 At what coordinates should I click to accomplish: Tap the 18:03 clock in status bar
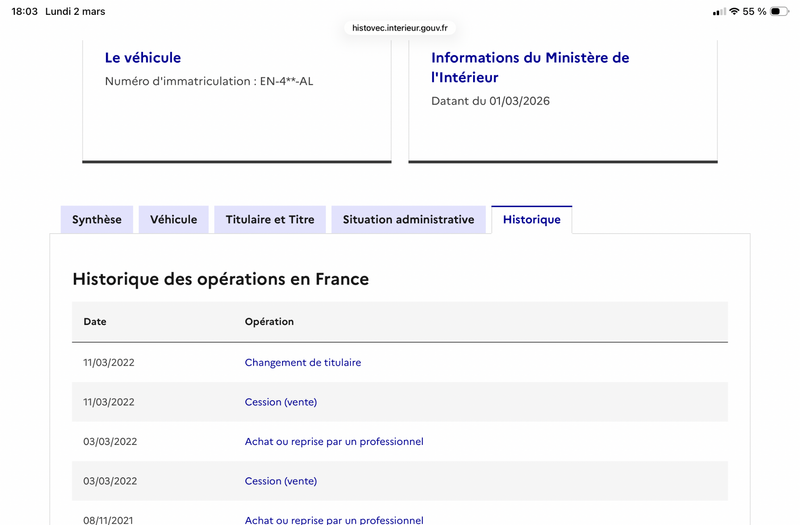pyautogui.click(x=25, y=12)
